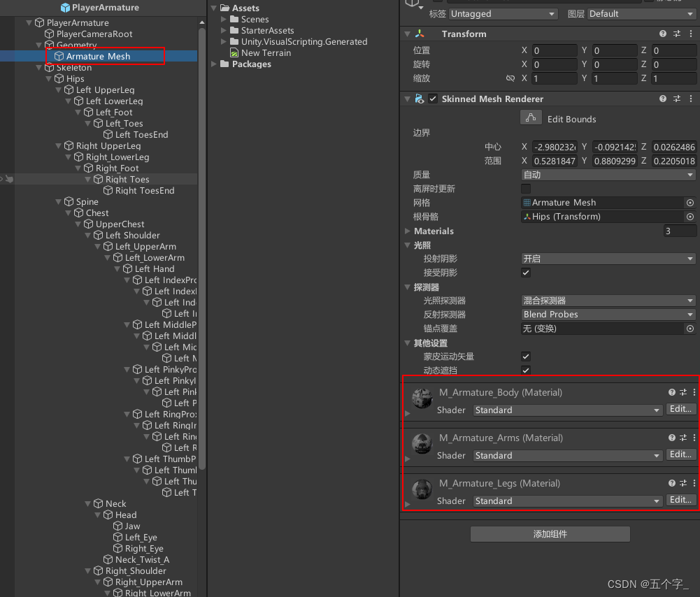
Task: Toggle 接受阴影 checkbox
Action: [526, 273]
